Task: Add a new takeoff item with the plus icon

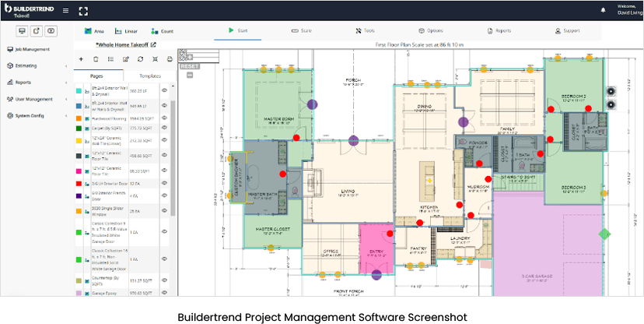Action: [x=81, y=58]
